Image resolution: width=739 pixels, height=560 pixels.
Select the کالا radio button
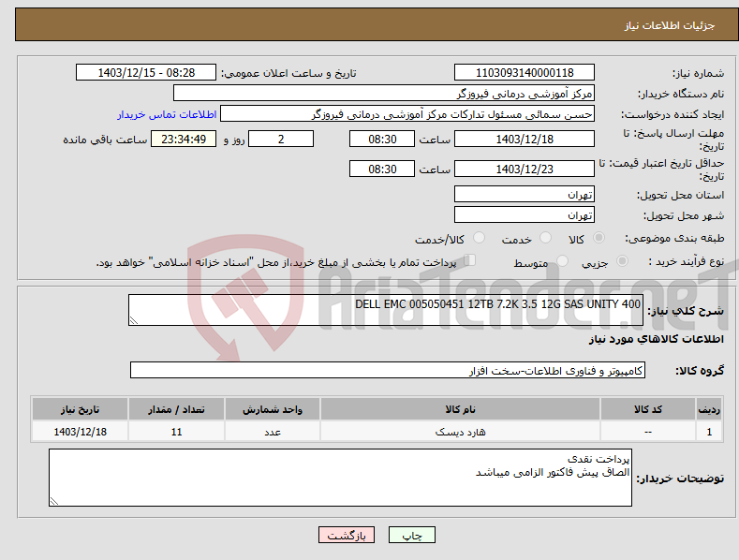599,238
